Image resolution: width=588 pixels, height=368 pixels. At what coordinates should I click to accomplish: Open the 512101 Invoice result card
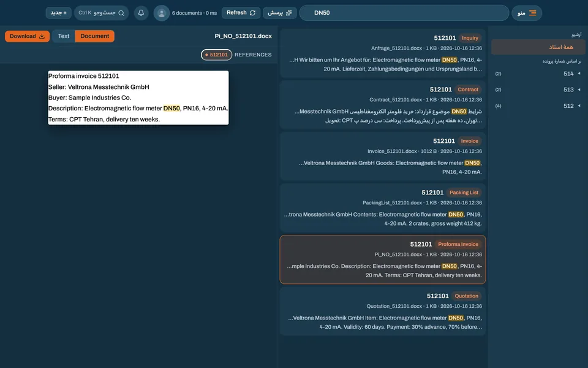coord(382,156)
